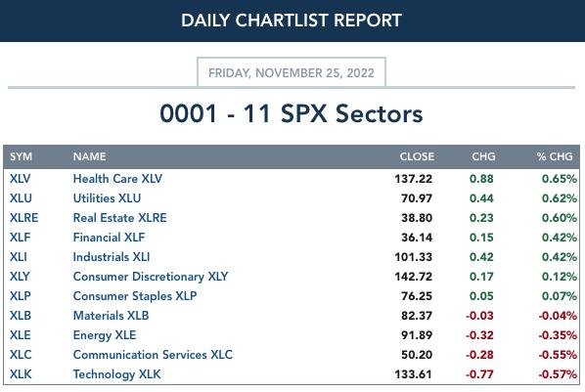Open the Consumer Staples XLP link

(x=135, y=296)
